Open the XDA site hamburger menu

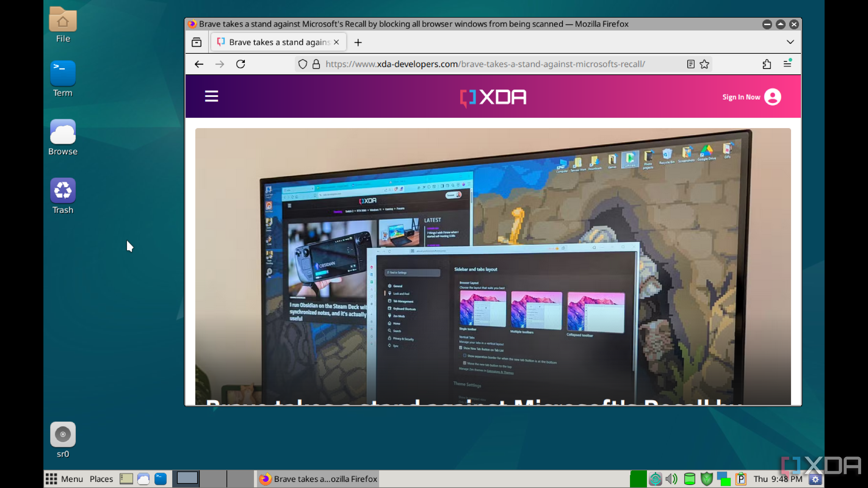click(212, 96)
